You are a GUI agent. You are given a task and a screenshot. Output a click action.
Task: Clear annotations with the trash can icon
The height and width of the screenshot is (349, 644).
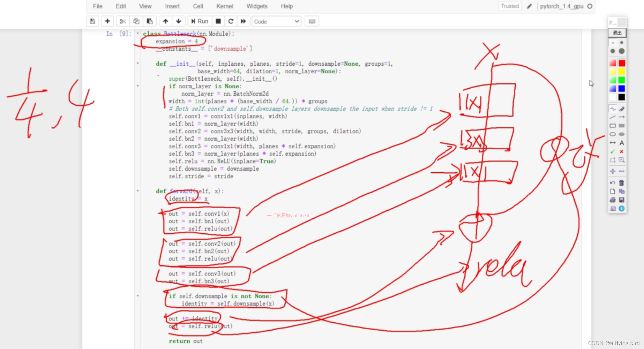pos(622,183)
